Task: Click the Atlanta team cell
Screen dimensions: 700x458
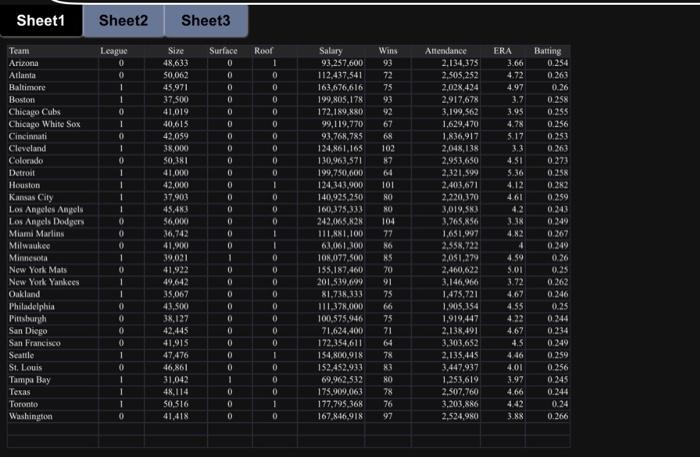Action: [x=53, y=75]
